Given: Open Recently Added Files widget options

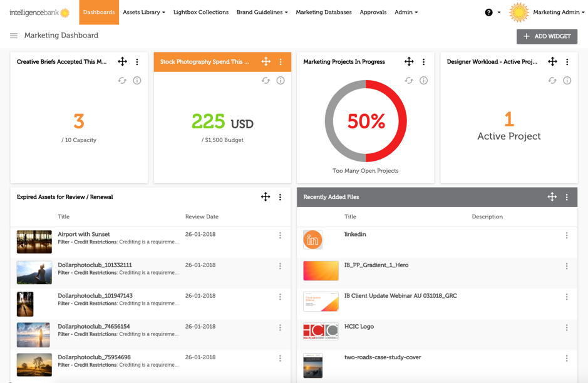Looking at the screenshot, I should tap(567, 197).
